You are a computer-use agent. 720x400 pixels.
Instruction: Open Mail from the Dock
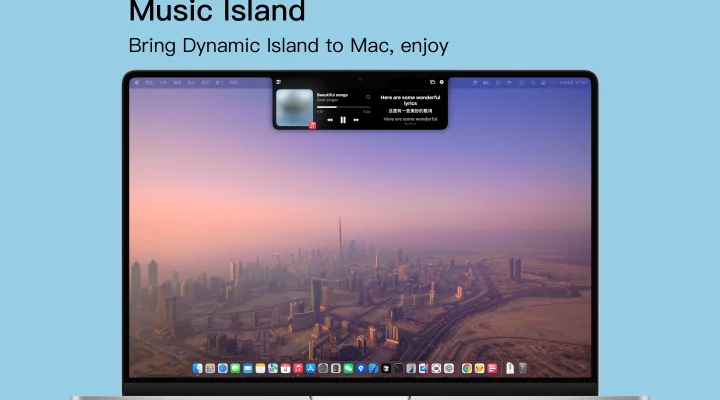coord(248,368)
